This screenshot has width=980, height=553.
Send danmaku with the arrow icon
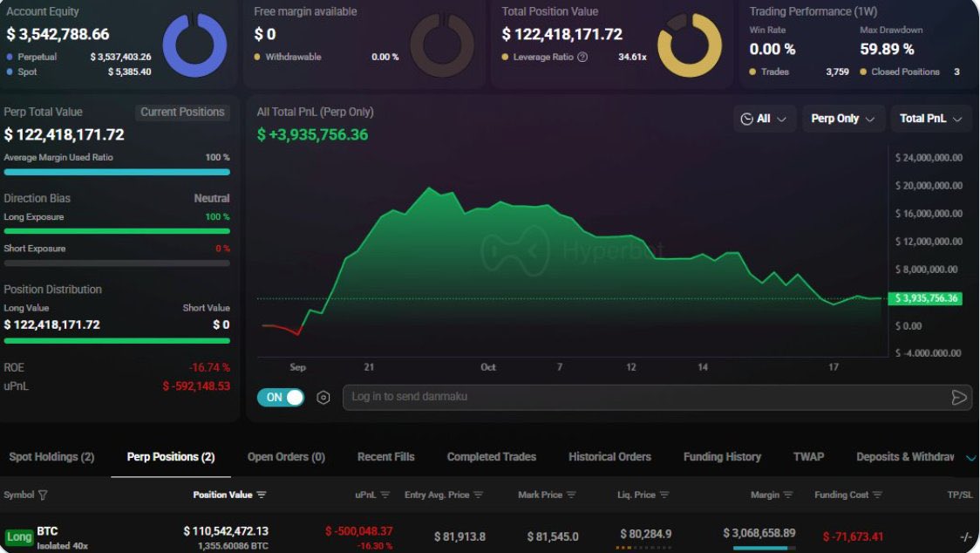click(959, 397)
